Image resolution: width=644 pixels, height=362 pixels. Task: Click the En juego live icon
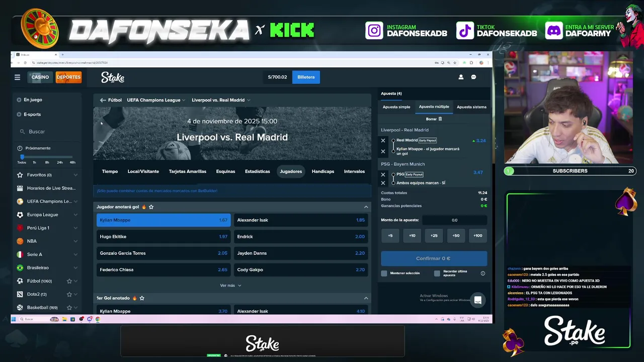pos(19,100)
